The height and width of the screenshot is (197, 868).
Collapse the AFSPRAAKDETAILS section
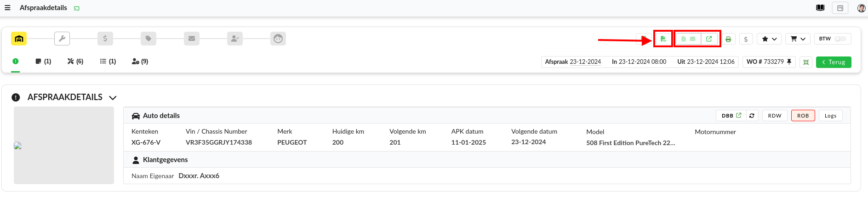click(113, 98)
